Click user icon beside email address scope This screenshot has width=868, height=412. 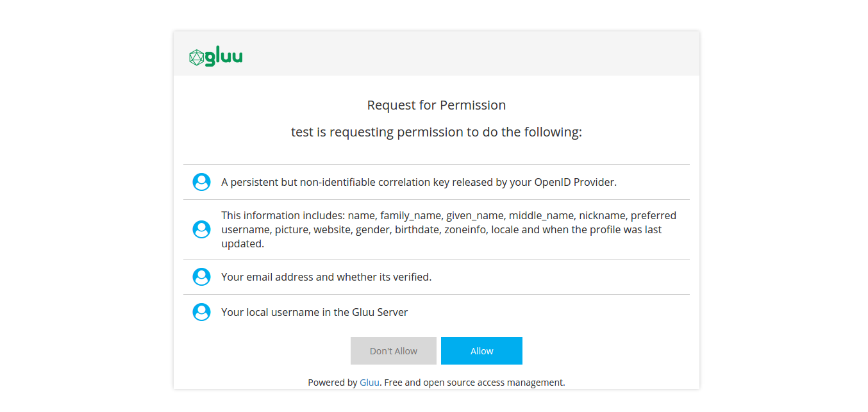[201, 277]
